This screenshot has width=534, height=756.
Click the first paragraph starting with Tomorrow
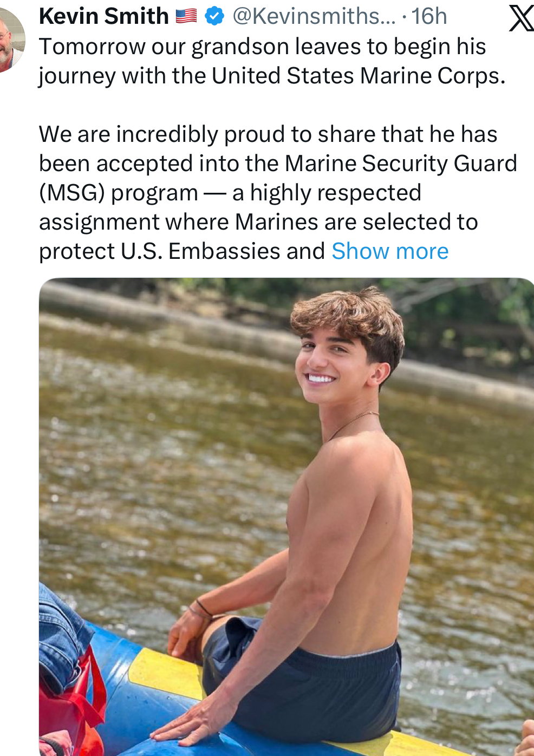(271, 61)
